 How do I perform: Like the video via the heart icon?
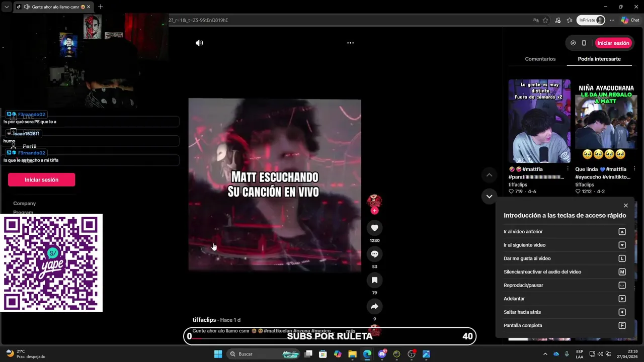tap(374, 228)
